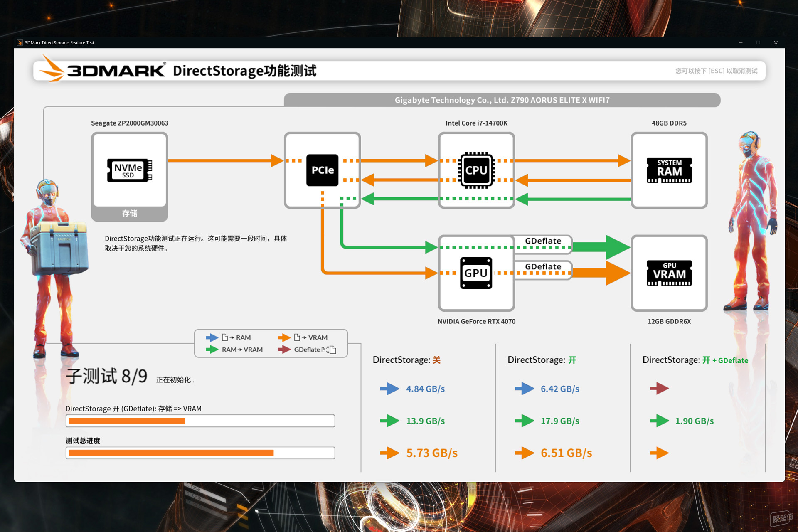Image resolution: width=798 pixels, height=532 pixels.
Task: Click the NVIDIA GeForce RTX 4070 label
Action: tap(476, 321)
